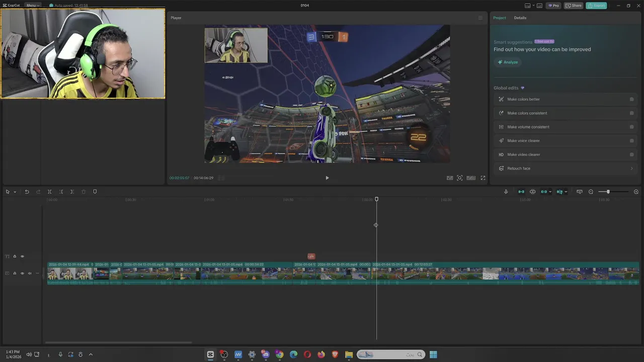Screen dimensions: 644x362
Task: Switch to the Details tab
Action: click(520, 18)
